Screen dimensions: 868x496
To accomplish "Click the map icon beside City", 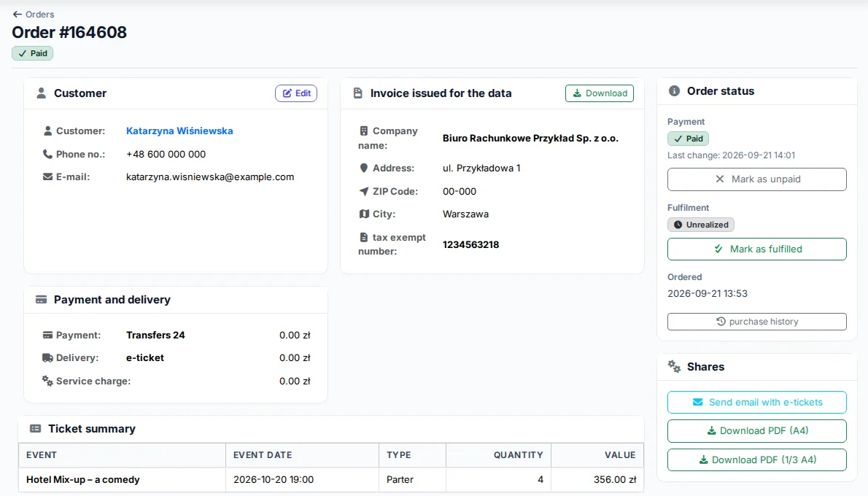I will [364, 214].
